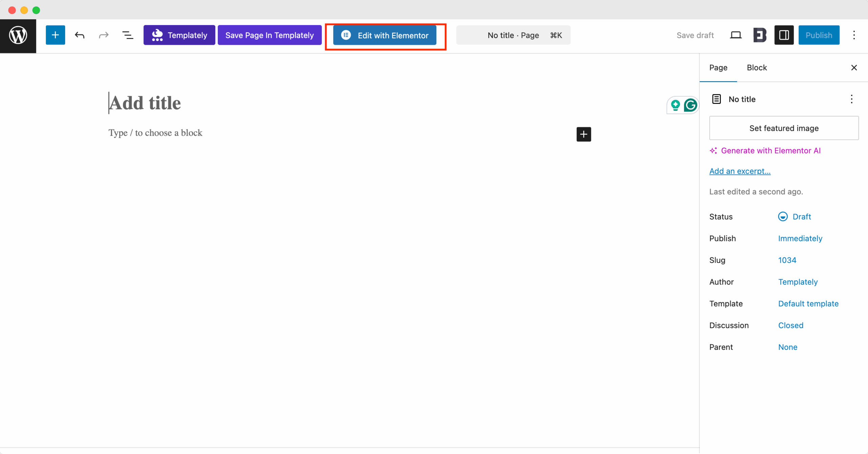Screen dimensions: 868x454
Task: Click the Undo arrow icon
Action: click(x=80, y=35)
